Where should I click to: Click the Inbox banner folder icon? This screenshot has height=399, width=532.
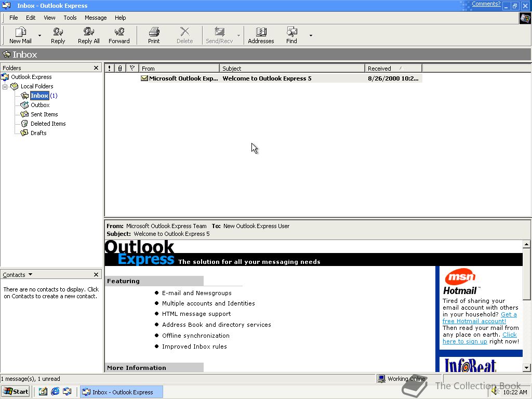click(6, 54)
